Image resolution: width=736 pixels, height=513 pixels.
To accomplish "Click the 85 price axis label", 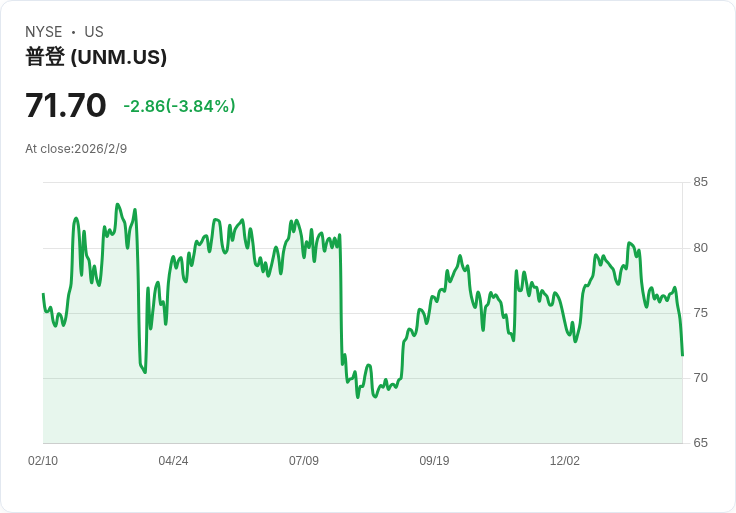I will point(700,182).
